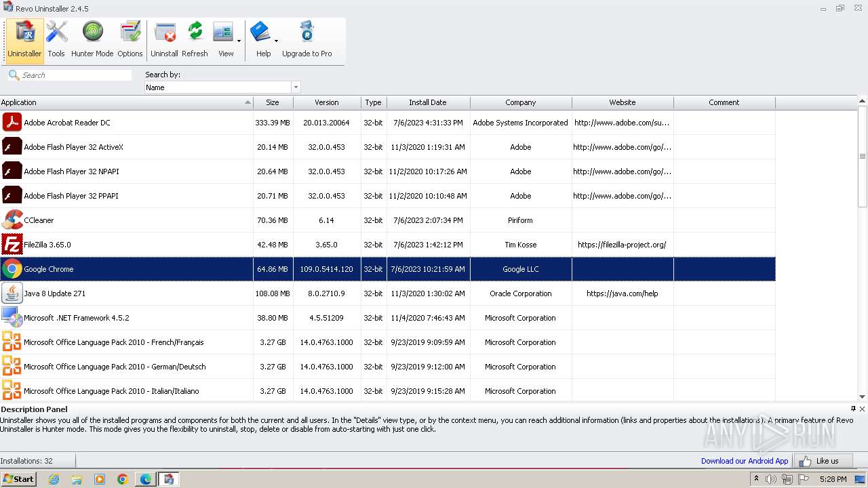This screenshot has width=868, height=488.
Task: Click the Website column header
Action: click(623, 102)
